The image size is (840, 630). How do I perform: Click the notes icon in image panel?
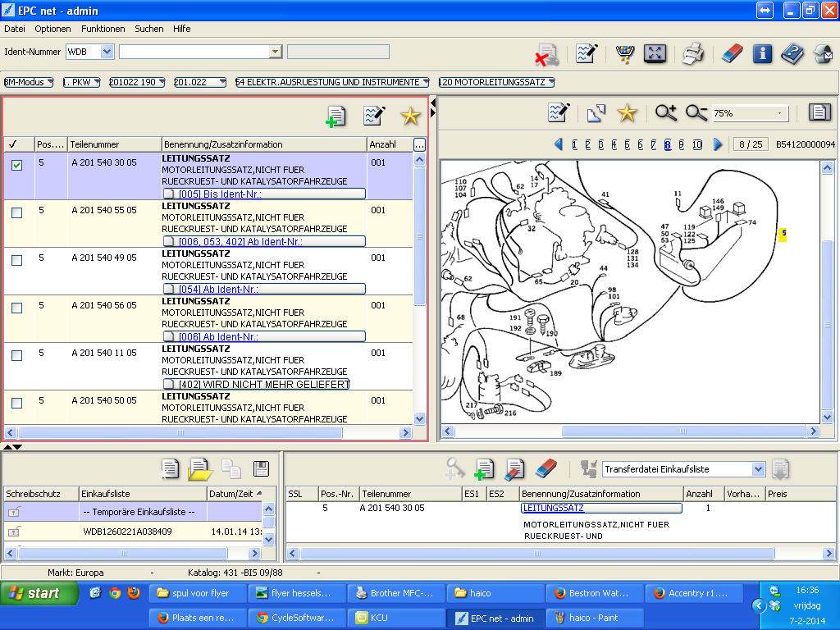click(x=559, y=113)
